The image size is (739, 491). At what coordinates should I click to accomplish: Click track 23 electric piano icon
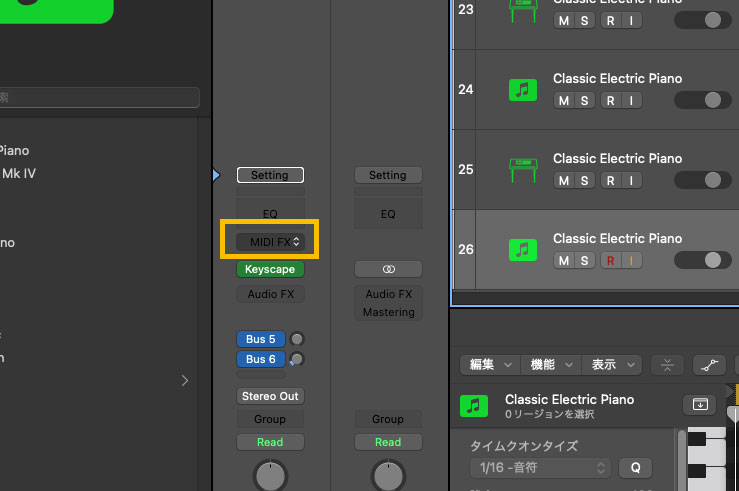tap(523, 10)
